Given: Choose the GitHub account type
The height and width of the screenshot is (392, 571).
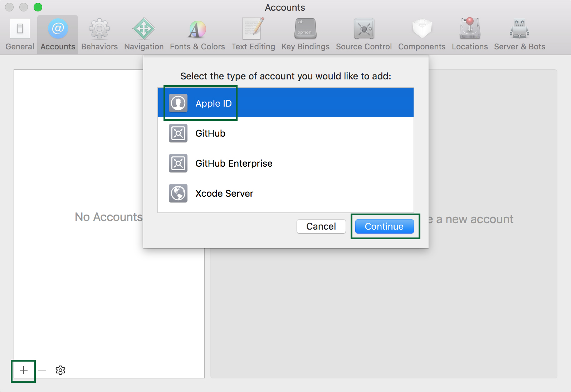Looking at the screenshot, I should click(286, 133).
